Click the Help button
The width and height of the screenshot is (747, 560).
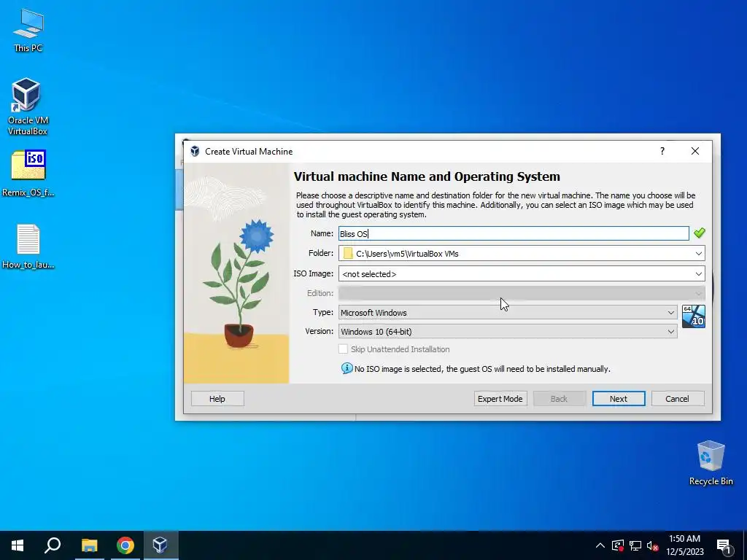click(217, 399)
